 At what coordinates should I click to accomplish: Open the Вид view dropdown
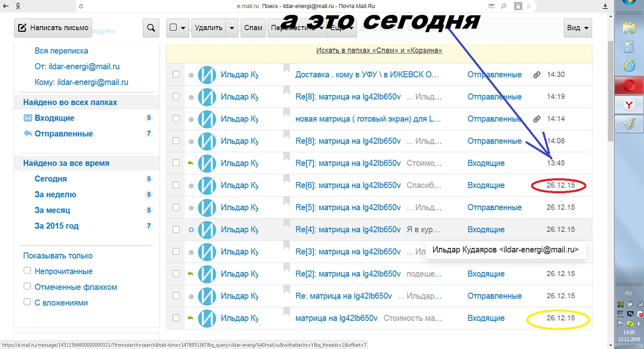point(578,28)
